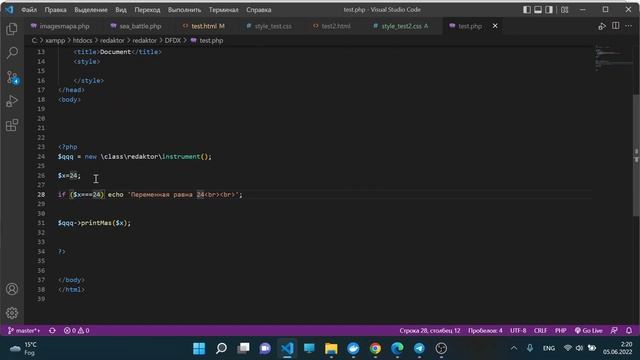Open the Выполнить menu

[x=184, y=10]
